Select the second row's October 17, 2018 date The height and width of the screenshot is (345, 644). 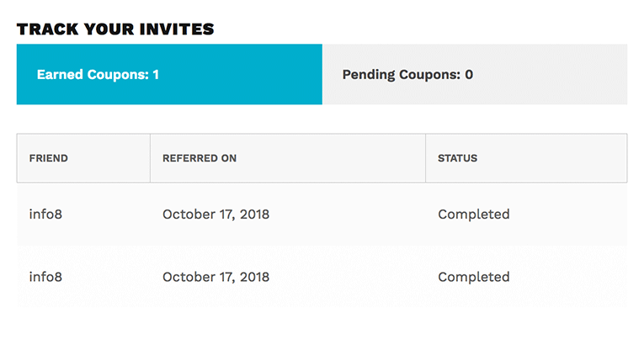coord(216,277)
